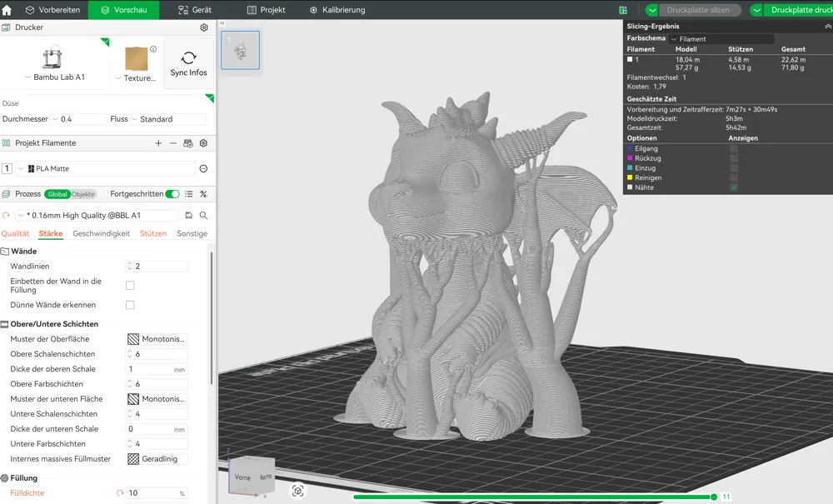Click the compare presets icon next to Fortgeschritten
The image size is (833, 504).
click(203, 194)
